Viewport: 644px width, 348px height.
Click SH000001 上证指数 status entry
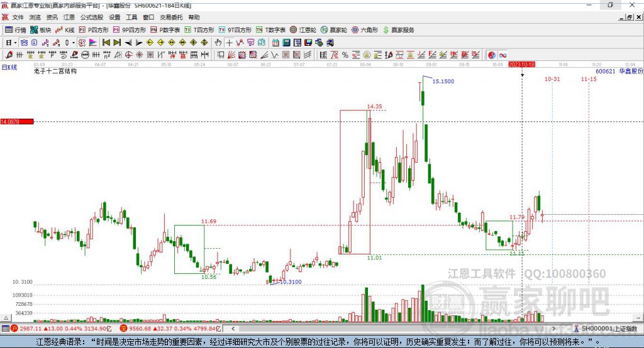(606, 329)
